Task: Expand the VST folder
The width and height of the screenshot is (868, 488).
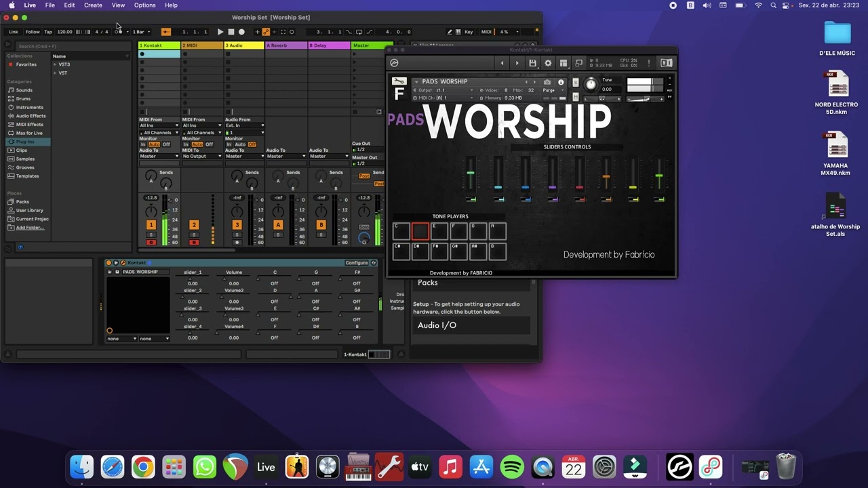Action: coord(55,73)
